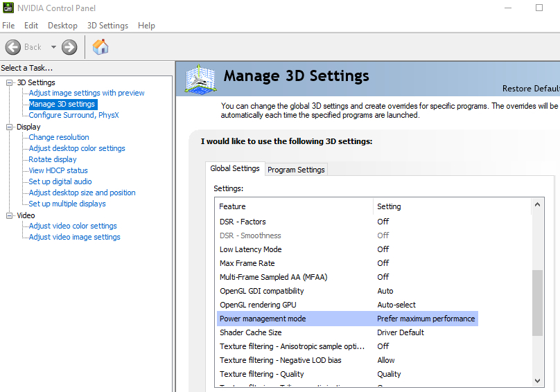
Task: Switch to the Program Settings tab
Action: click(x=296, y=170)
